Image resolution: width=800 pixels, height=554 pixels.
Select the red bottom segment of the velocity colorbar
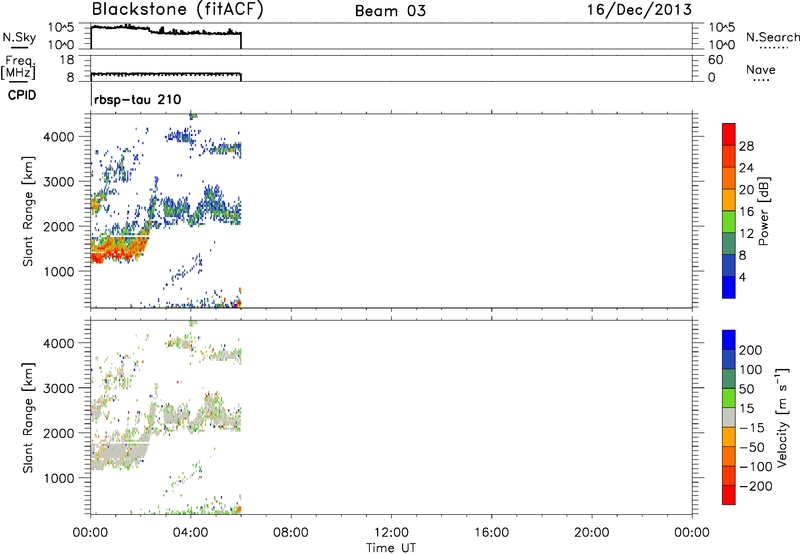(x=729, y=495)
